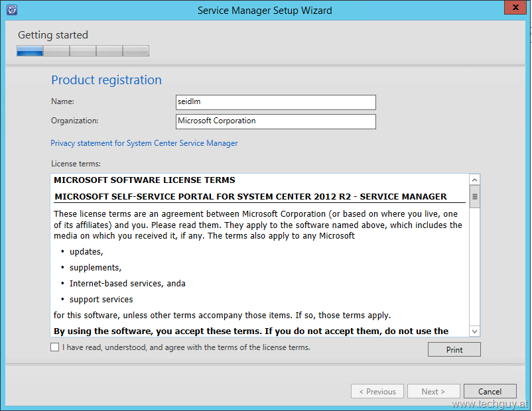Click the 'Product registration' page heading
This screenshot has width=532, height=411.
107,80
